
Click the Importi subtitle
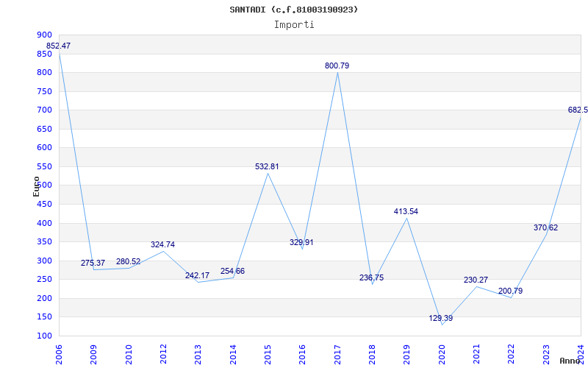point(294,25)
